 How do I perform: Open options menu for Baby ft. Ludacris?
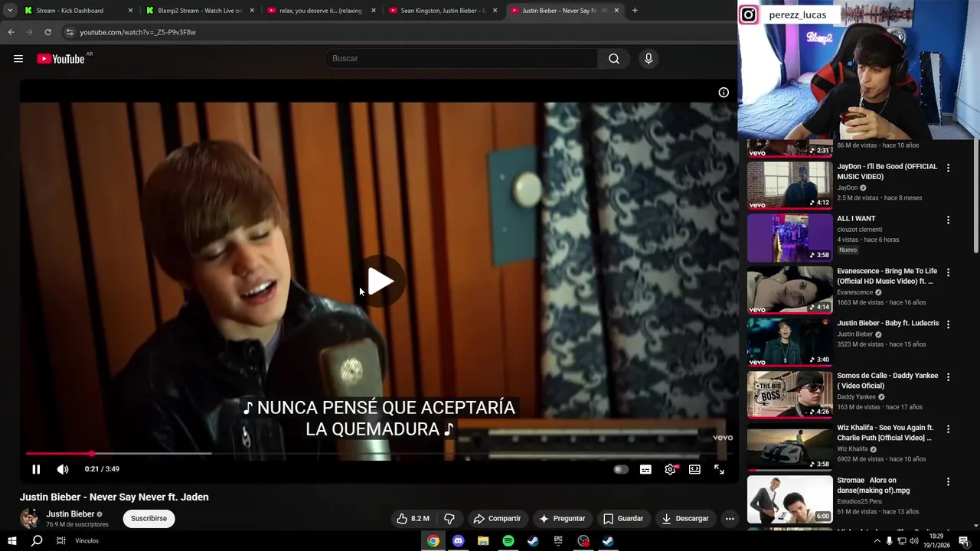[948, 324]
